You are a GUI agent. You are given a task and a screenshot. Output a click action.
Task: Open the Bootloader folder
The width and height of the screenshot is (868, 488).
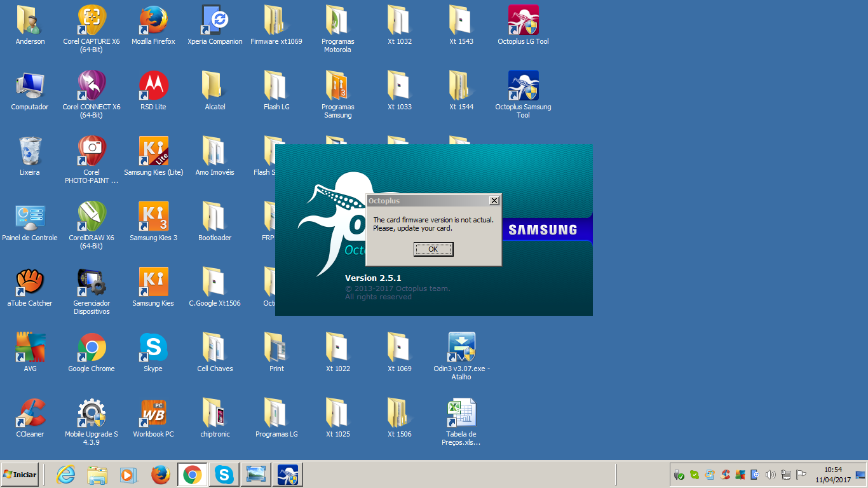tap(215, 222)
